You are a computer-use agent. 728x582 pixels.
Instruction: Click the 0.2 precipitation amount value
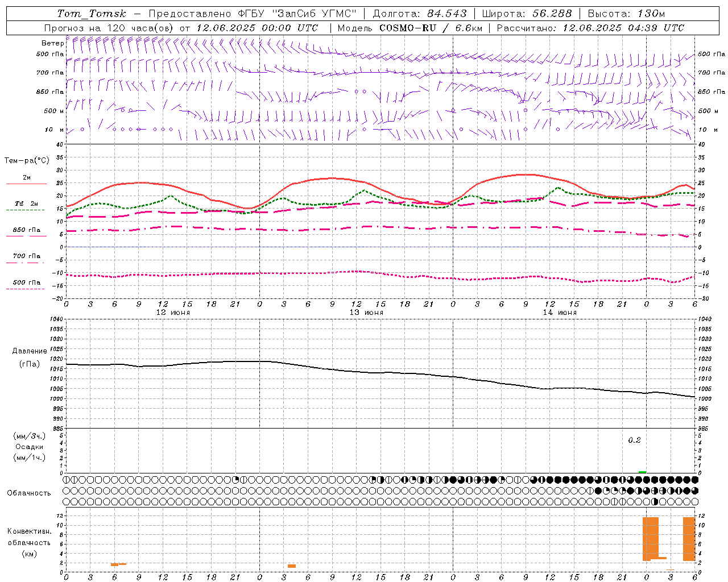(x=634, y=440)
